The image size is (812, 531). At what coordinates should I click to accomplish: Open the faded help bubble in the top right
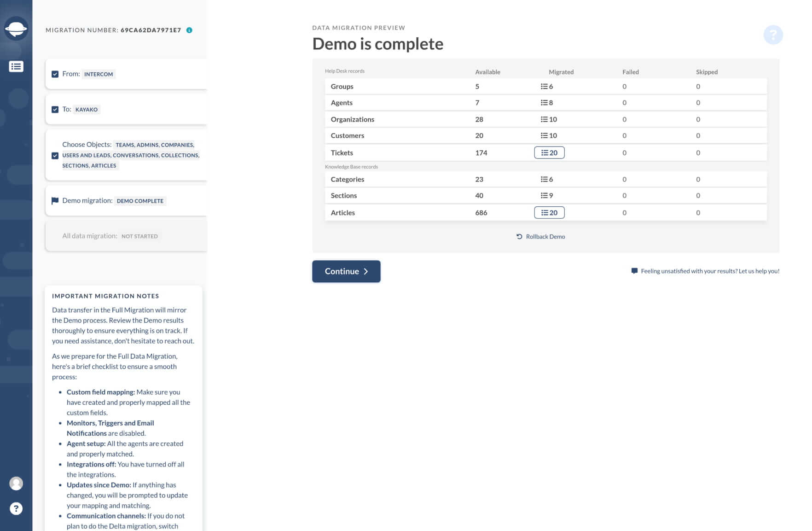773,35
